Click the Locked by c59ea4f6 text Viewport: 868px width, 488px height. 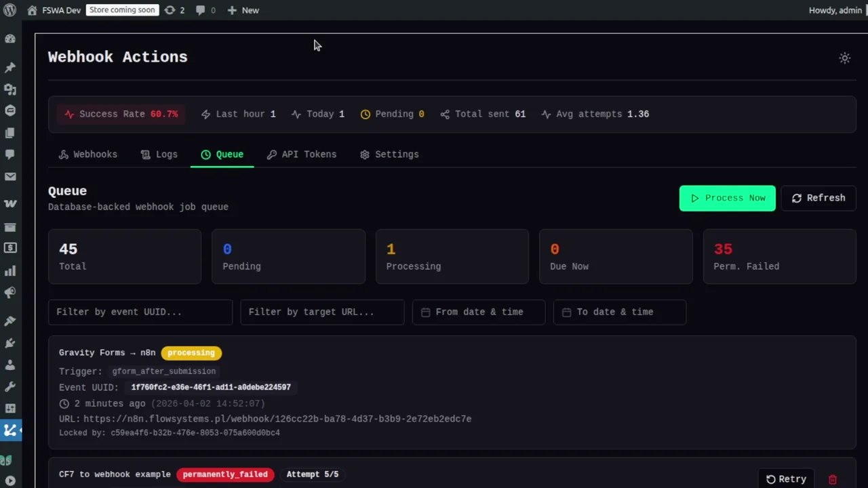click(170, 432)
